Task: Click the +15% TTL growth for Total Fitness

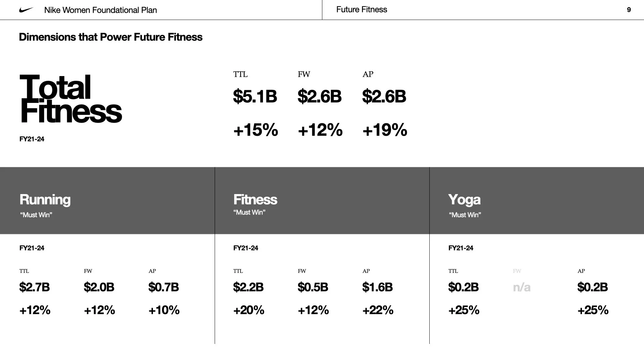Action: click(255, 130)
